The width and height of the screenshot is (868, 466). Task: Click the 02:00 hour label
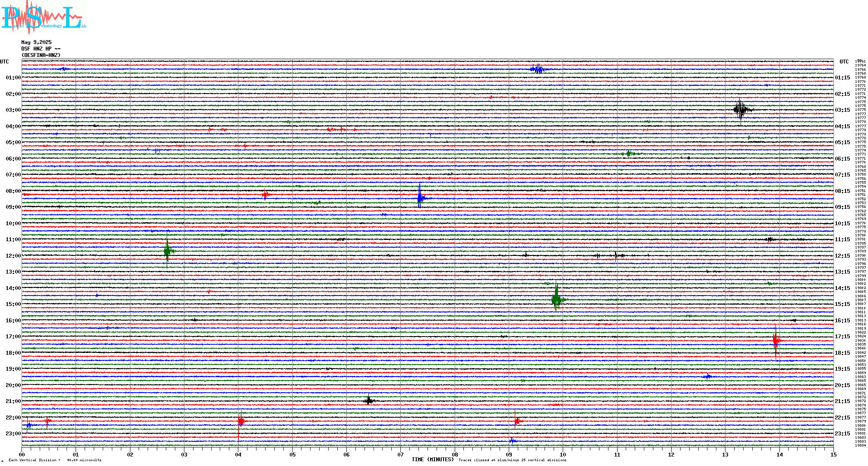point(13,94)
